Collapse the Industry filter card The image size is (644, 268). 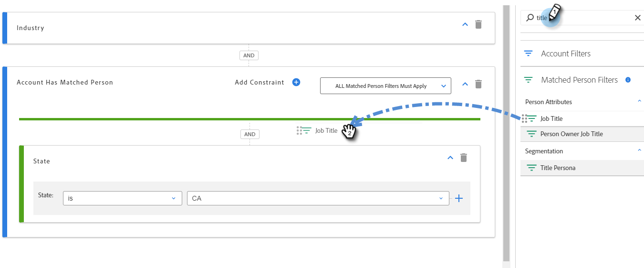click(465, 24)
